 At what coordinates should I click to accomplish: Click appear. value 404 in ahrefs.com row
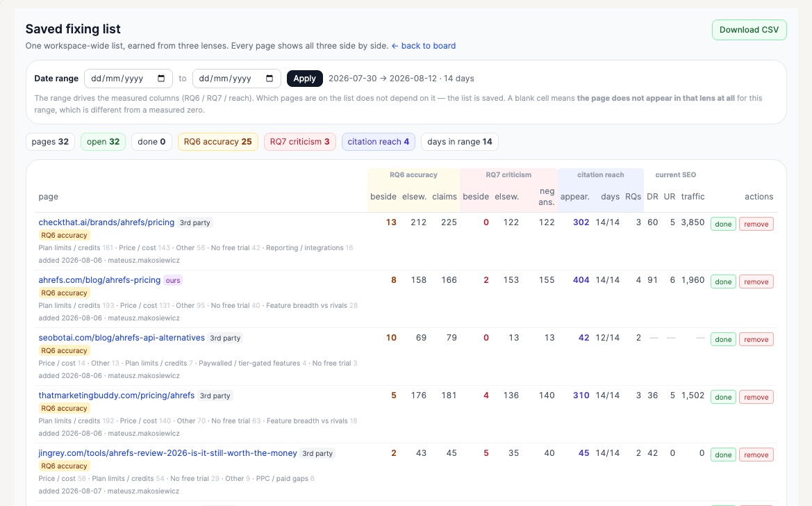pos(581,279)
